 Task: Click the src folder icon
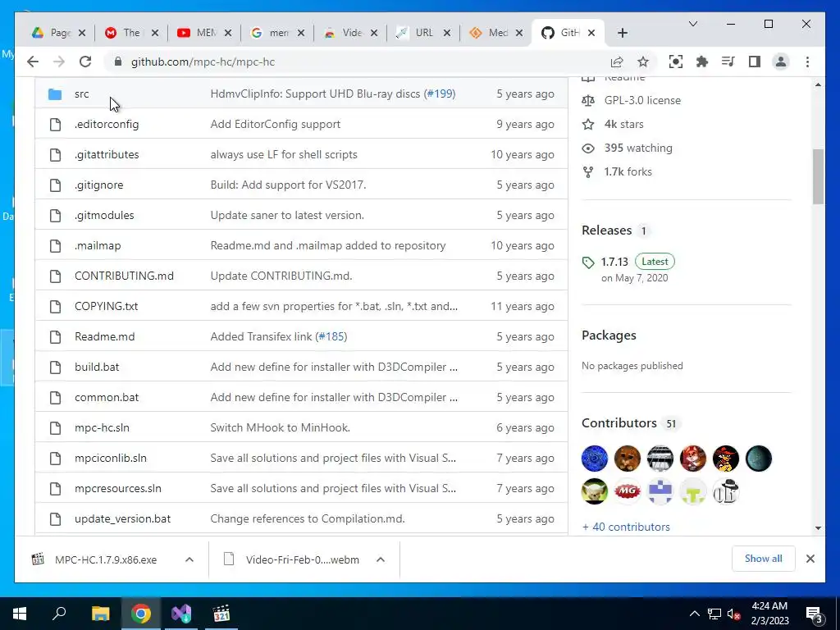55,94
